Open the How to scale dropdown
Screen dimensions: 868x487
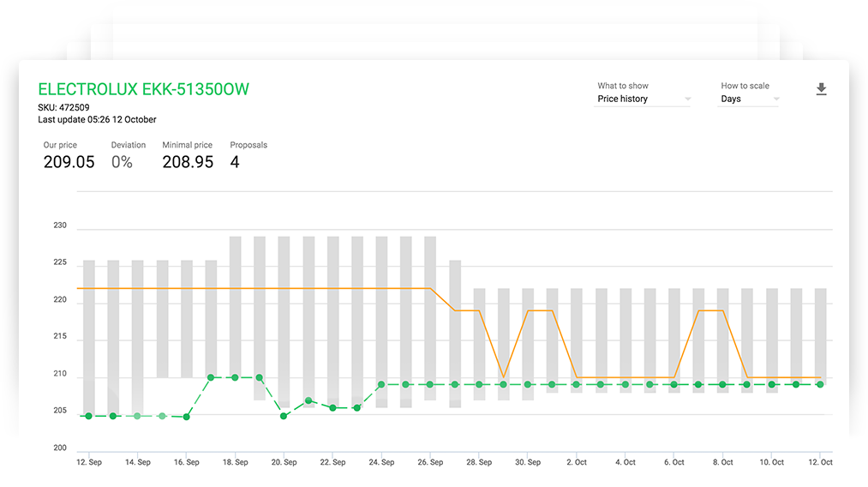(x=748, y=99)
